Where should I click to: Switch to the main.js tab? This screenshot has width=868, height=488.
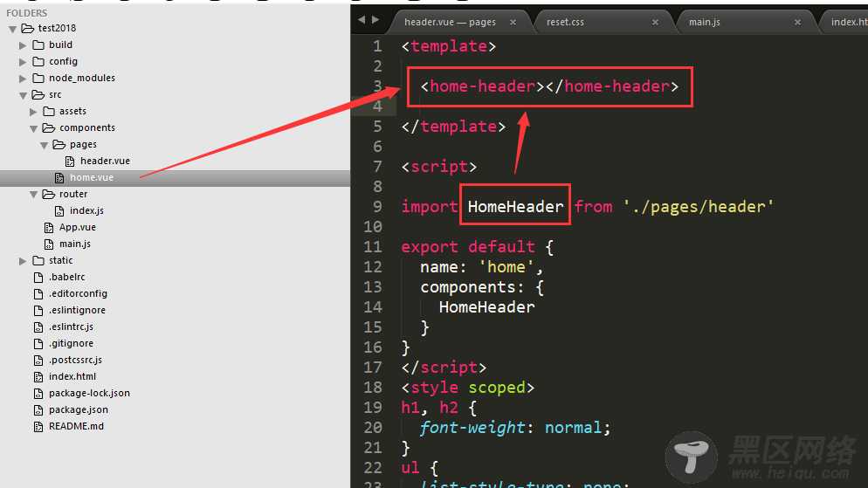[745, 22]
